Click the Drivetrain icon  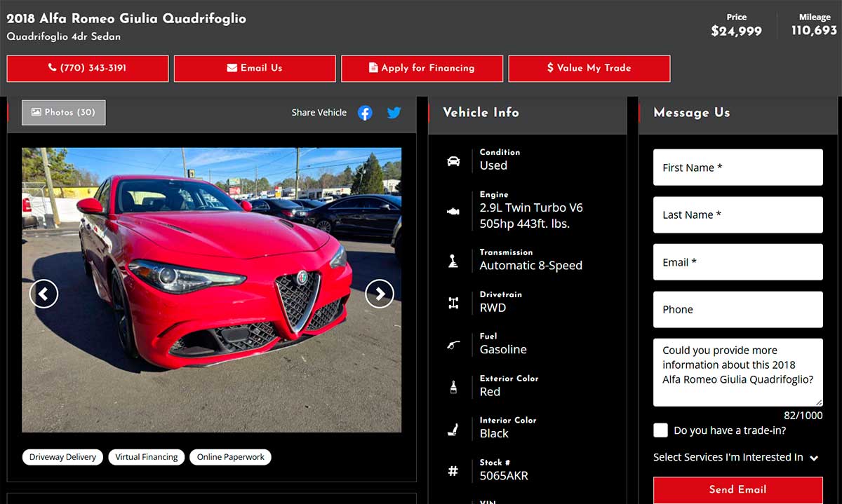tap(454, 303)
